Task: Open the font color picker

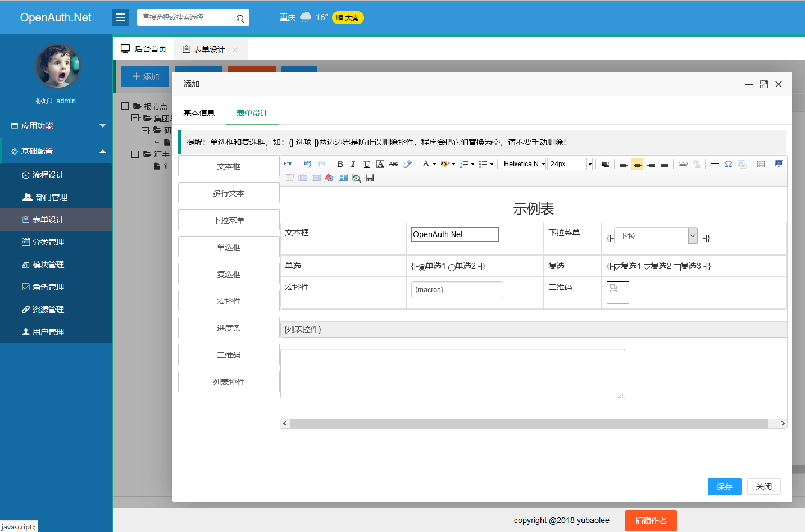Action: pos(427,163)
